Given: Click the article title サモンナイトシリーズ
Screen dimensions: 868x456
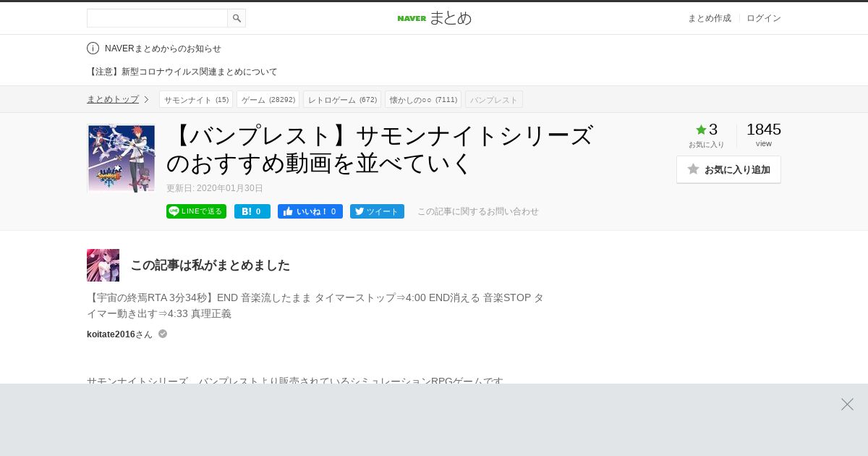Looking at the screenshot, I should click(380, 149).
